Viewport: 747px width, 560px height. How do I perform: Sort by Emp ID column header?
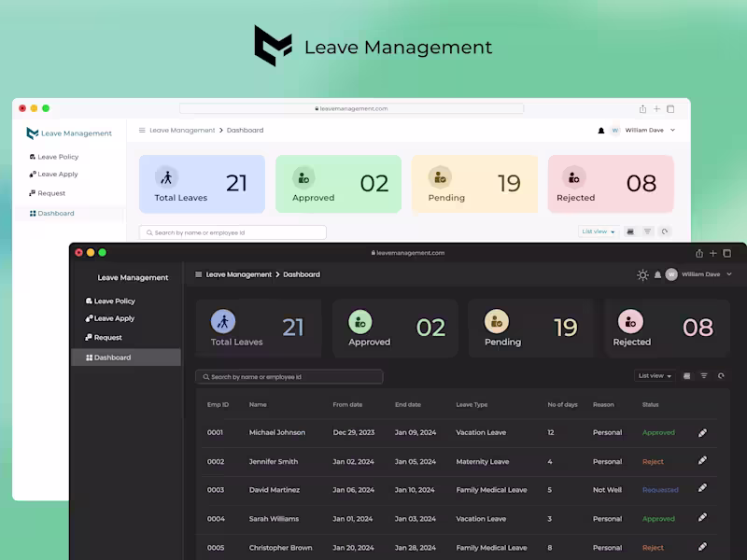(x=218, y=405)
